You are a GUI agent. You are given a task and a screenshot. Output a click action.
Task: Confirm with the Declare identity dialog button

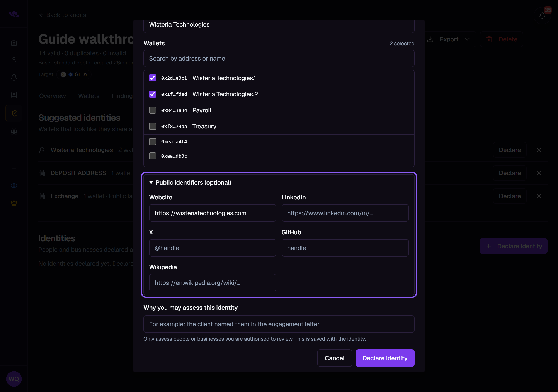click(x=385, y=358)
